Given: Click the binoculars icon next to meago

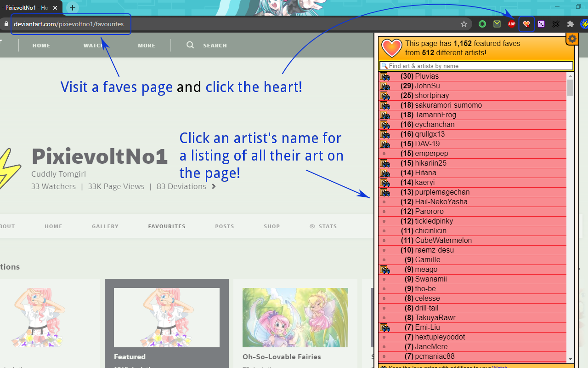Looking at the screenshot, I should 384,270.
